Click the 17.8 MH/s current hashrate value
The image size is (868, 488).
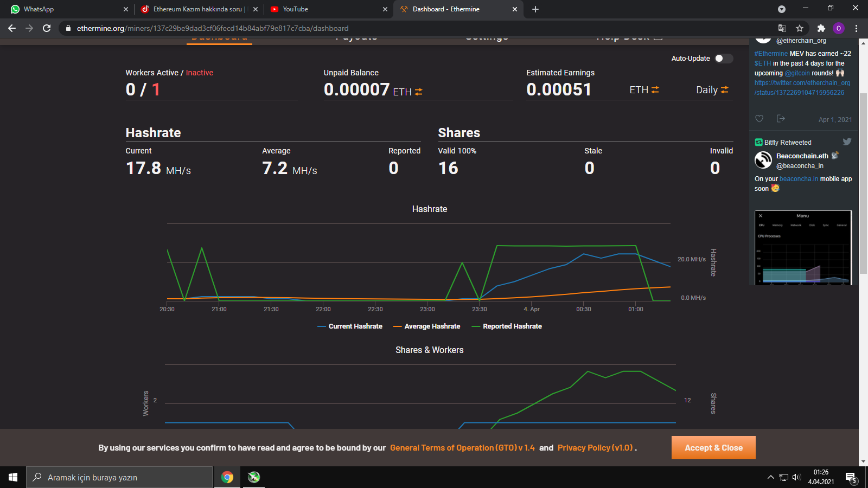pyautogui.click(x=158, y=168)
